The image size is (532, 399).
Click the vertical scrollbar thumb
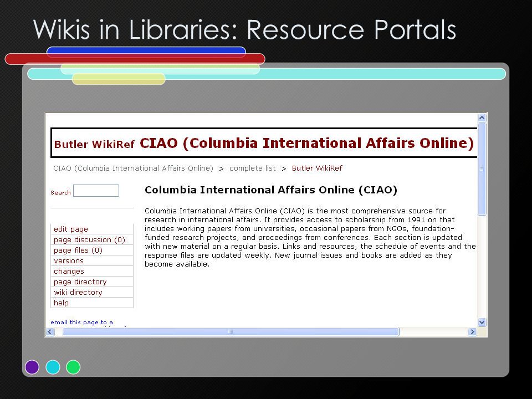482,168
